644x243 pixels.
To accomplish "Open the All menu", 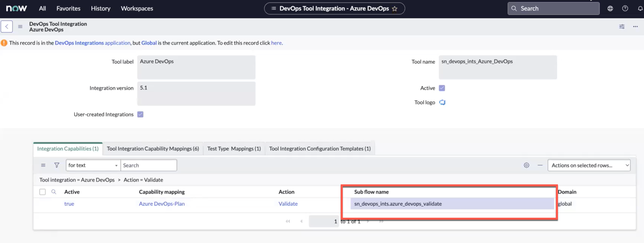I will 42,8.
